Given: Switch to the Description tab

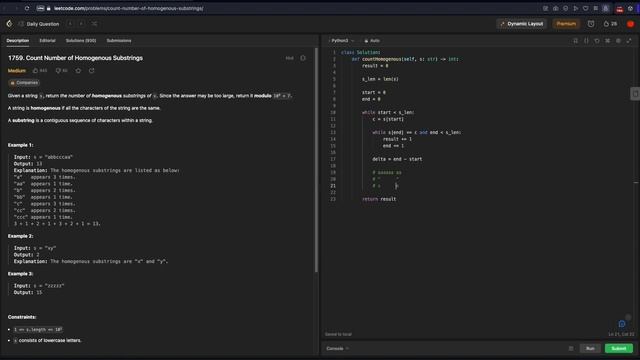Looking at the screenshot, I should pyautogui.click(x=18, y=40).
